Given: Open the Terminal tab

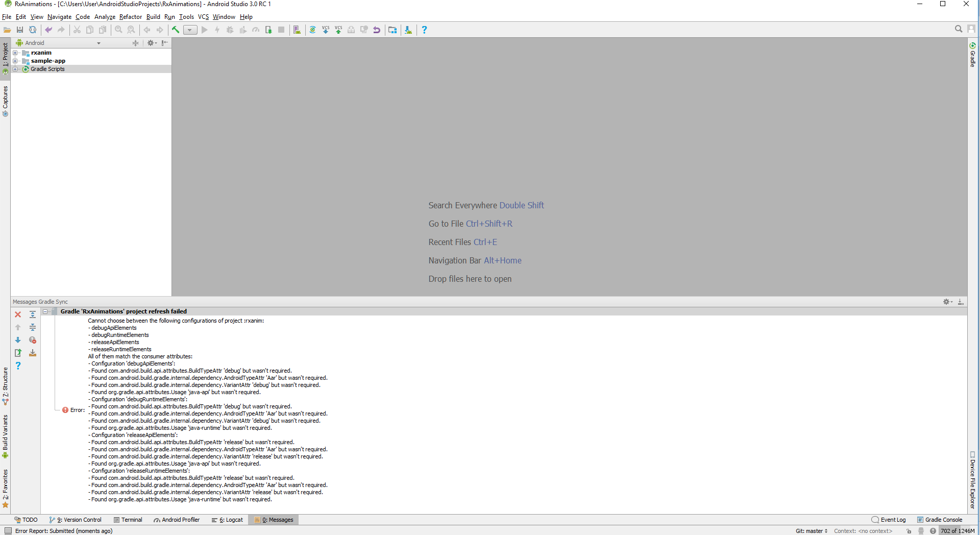Looking at the screenshot, I should coord(128,520).
